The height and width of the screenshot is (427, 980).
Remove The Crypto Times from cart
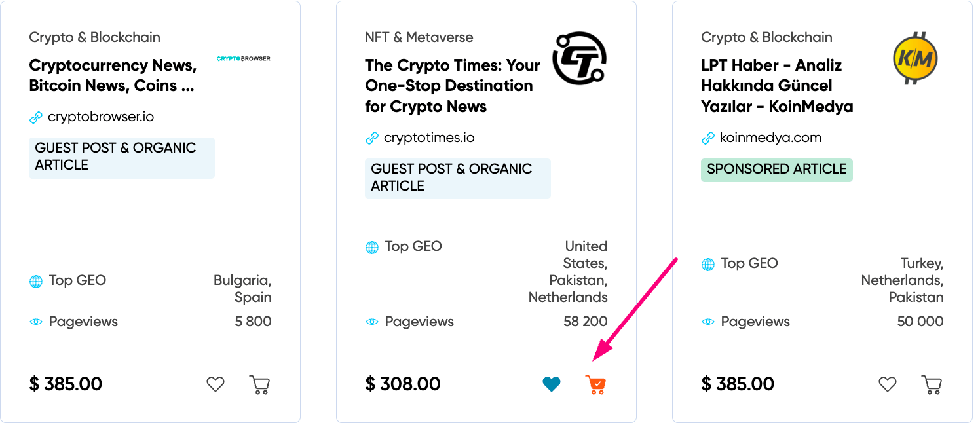pyautogui.click(x=595, y=384)
